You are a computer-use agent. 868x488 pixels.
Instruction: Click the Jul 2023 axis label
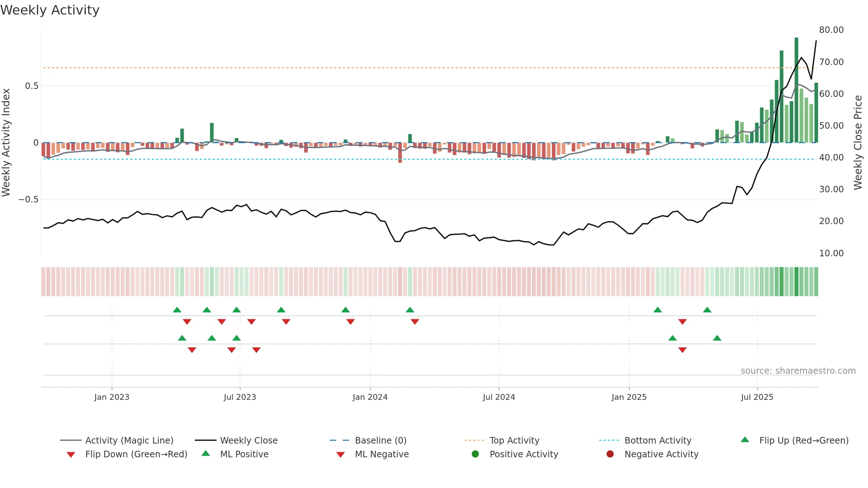click(240, 397)
